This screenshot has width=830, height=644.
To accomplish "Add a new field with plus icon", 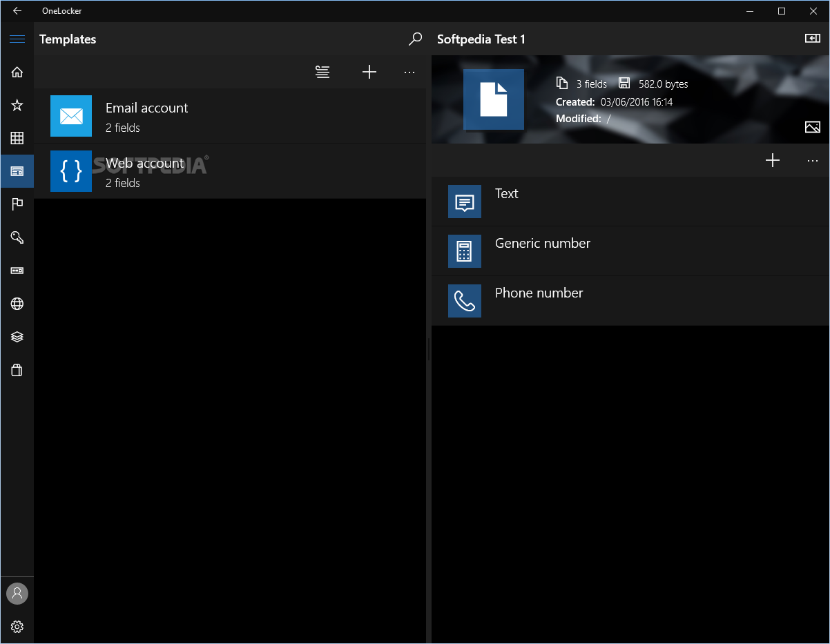I will pyautogui.click(x=773, y=160).
